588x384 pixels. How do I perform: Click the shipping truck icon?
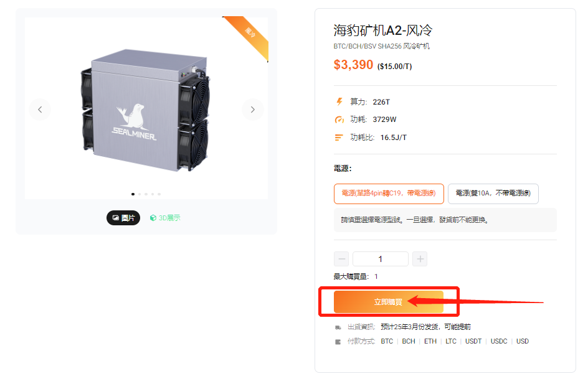coord(338,327)
